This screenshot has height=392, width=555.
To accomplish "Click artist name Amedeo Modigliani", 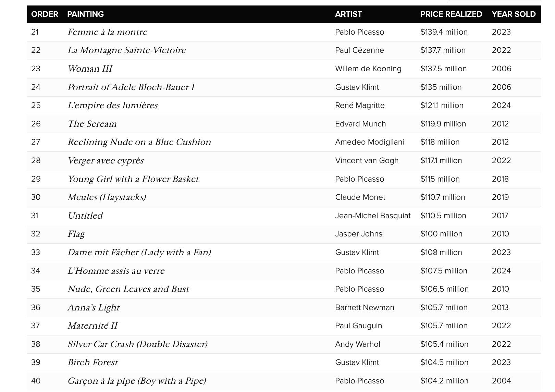I will (369, 142).
